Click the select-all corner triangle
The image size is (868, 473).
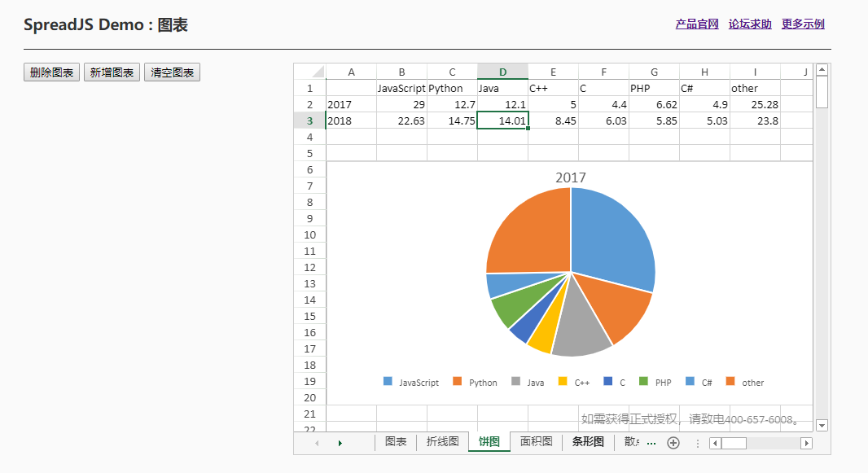[x=318, y=72]
